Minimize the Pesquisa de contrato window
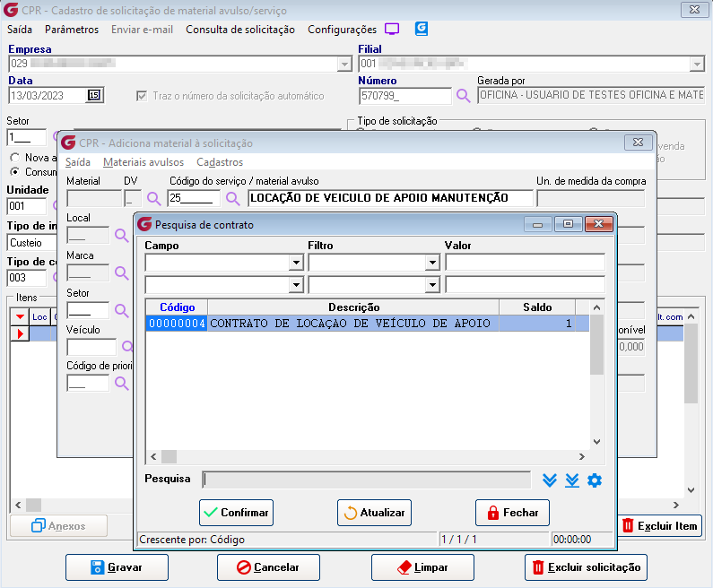This screenshot has height=588, width=713. pos(537,224)
